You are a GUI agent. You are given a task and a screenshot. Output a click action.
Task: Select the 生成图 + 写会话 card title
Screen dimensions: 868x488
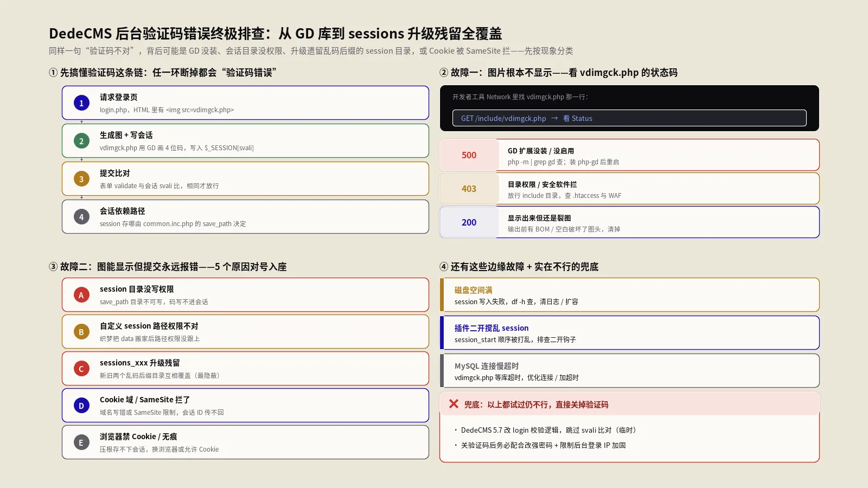(x=126, y=135)
